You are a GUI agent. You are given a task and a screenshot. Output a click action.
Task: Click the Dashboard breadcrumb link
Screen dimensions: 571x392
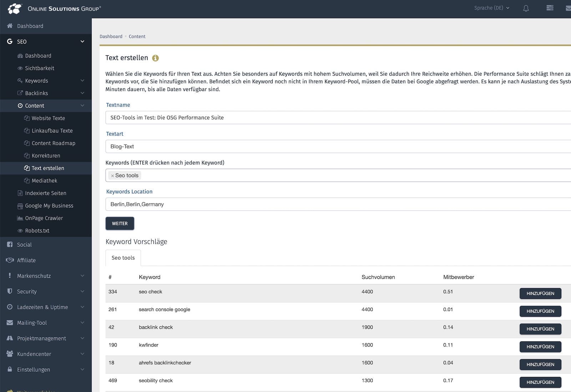(x=111, y=36)
